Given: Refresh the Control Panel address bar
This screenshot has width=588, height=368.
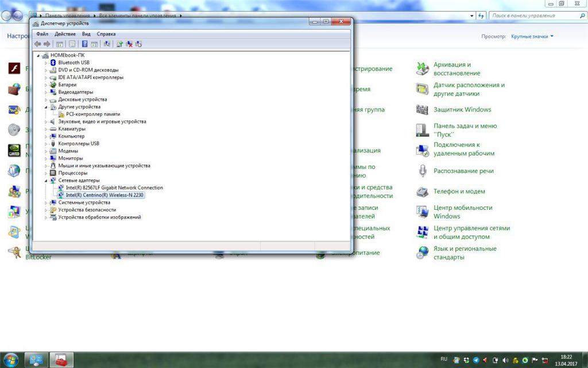Looking at the screenshot, I should coord(481,16).
